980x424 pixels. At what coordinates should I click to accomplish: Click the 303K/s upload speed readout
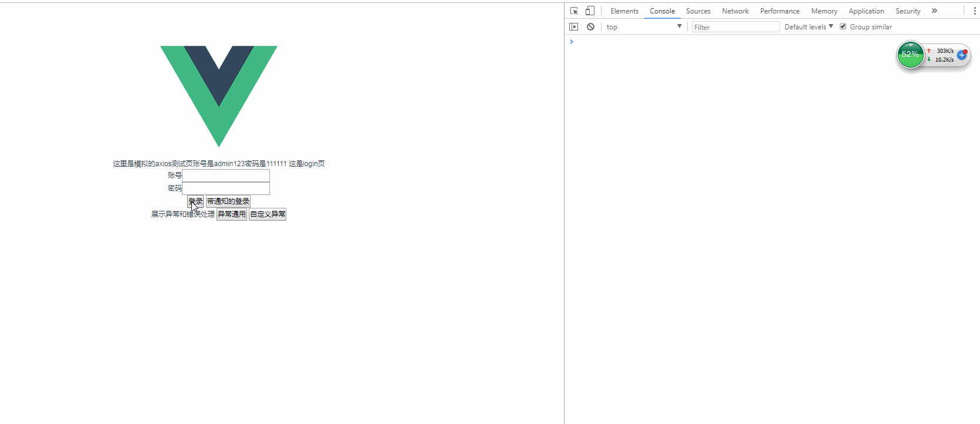click(945, 51)
